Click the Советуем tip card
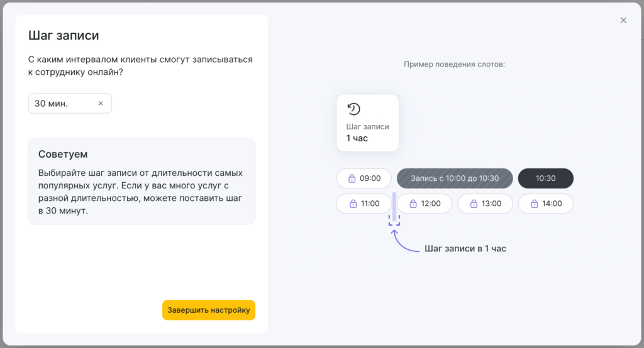 pyautogui.click(x=142, y=182)
